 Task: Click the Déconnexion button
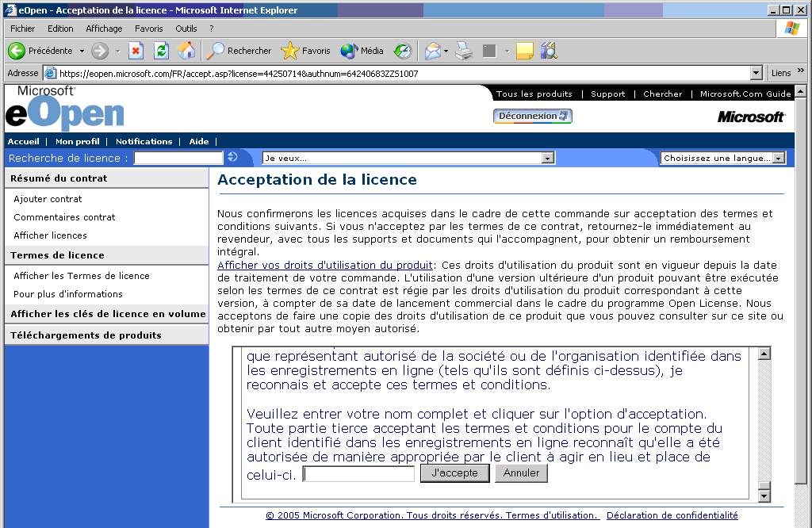click(x=532, y=116)
